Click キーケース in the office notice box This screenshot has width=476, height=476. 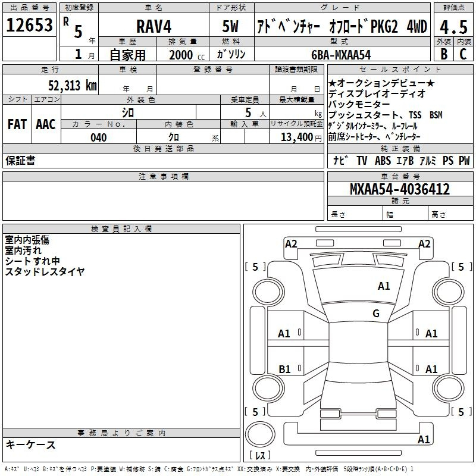click(30, 444)
